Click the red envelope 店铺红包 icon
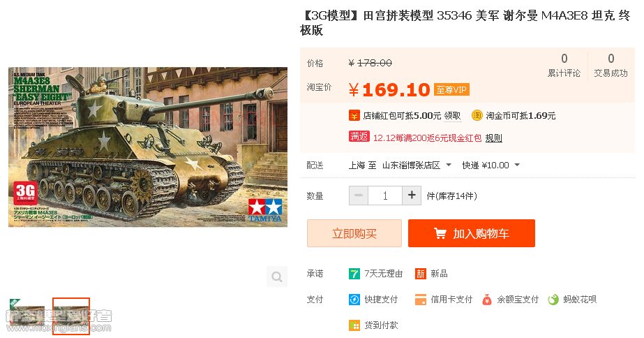 click(354, 116)
